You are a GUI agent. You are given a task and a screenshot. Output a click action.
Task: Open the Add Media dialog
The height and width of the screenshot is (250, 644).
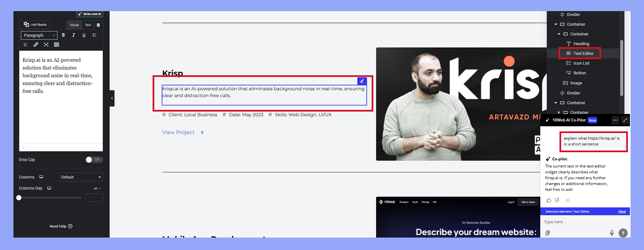[x=35, y=25]
